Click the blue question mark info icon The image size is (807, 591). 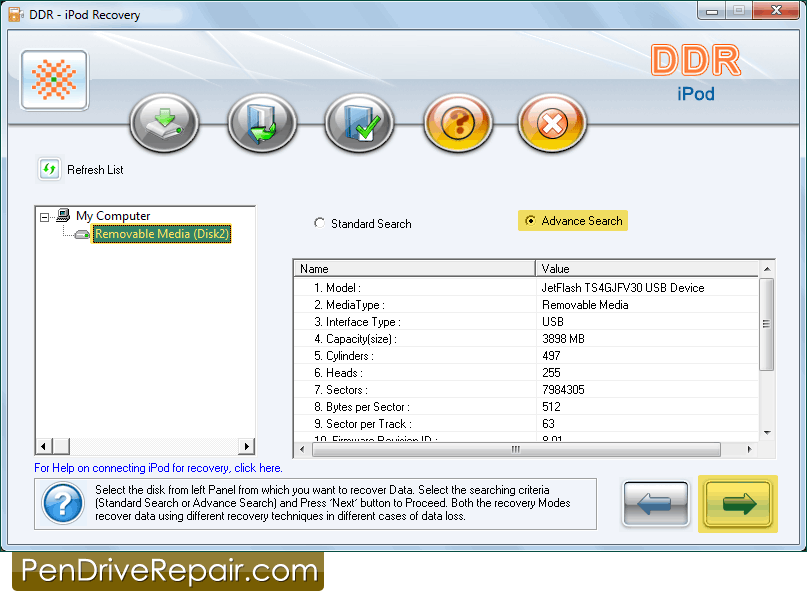[x=63, y=503]
